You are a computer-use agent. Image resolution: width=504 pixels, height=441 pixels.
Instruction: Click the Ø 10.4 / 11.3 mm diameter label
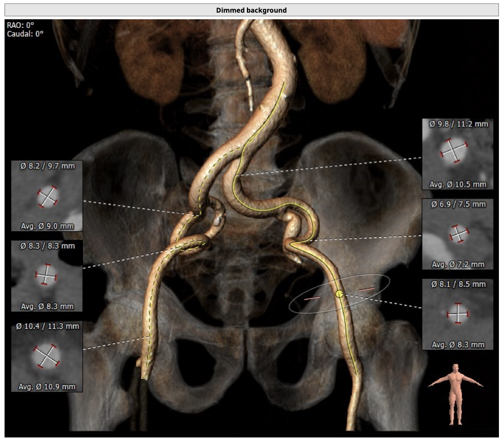pyautogui.click(x=48, y=326)
